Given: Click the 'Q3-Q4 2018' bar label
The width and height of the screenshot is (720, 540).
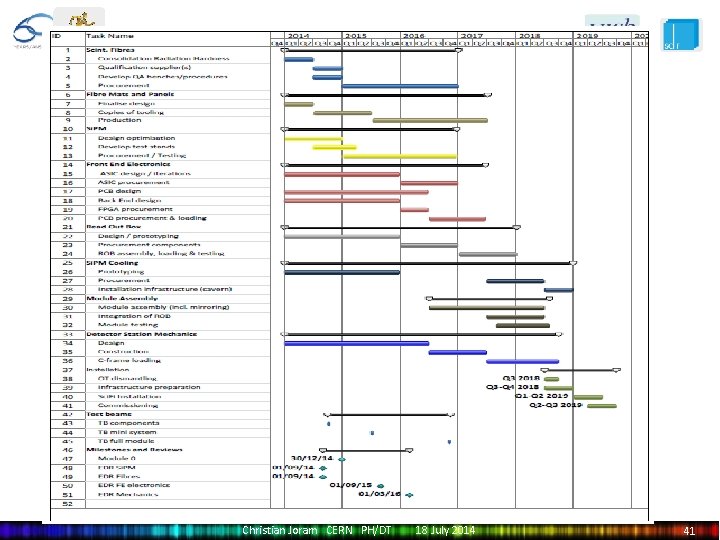Looking at the screenshot, I should click(513, 388).
